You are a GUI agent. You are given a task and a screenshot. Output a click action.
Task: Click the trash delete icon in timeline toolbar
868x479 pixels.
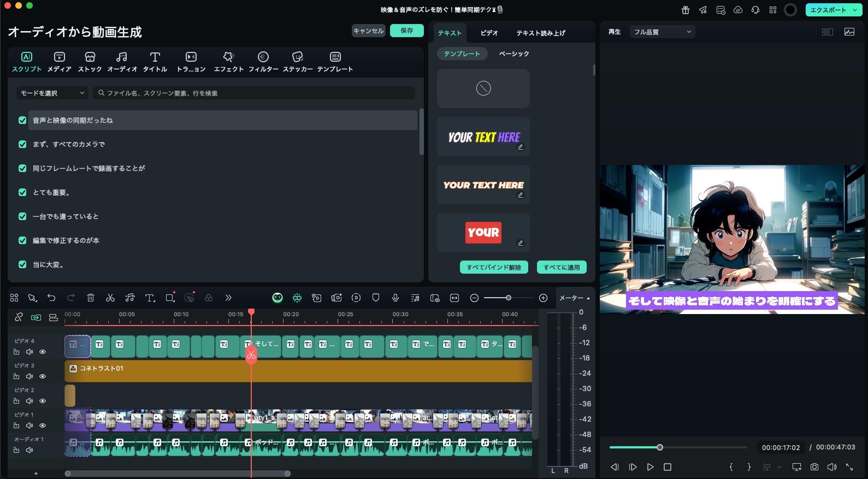click(91, 298)
